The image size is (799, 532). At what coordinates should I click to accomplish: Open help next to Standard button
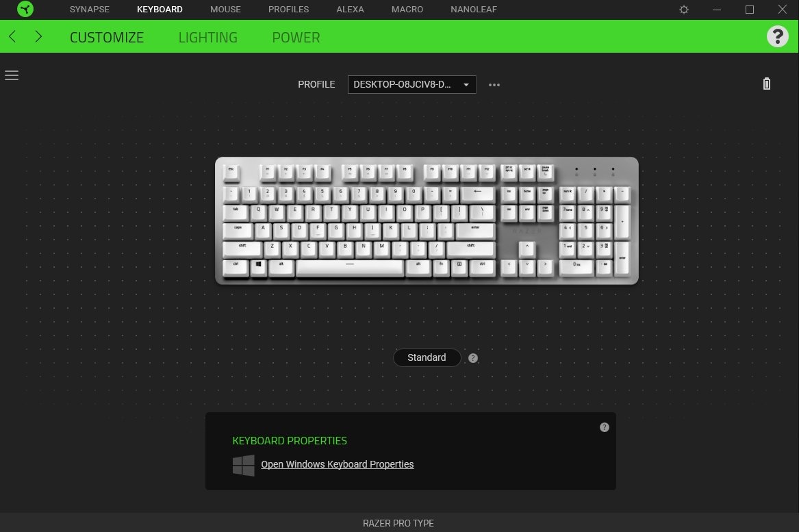pos(473,358)
